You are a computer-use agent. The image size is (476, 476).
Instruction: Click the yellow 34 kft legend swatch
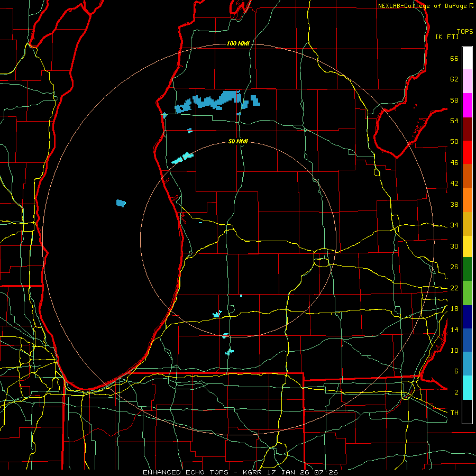[x=467, y=246]
